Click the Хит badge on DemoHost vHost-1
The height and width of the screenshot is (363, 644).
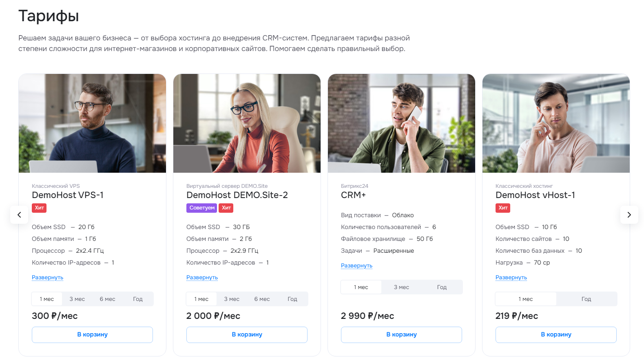click(x=503, y=208)
